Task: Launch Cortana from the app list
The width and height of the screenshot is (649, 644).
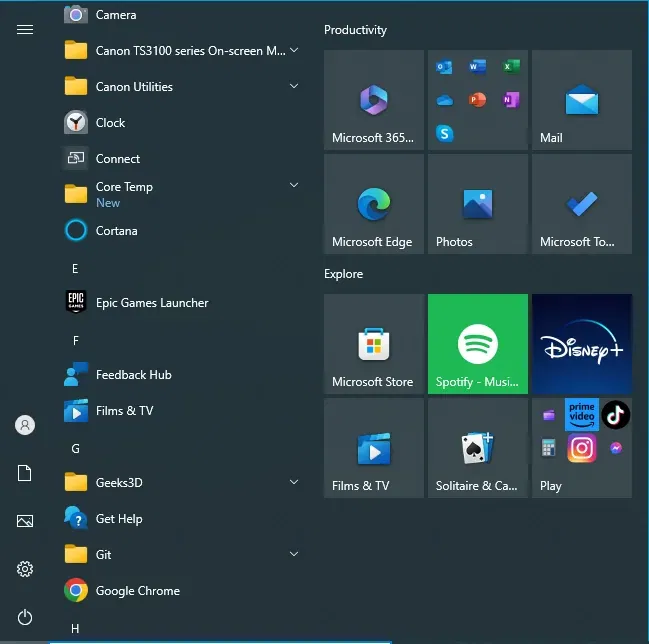Action: (x=182, y=231)
